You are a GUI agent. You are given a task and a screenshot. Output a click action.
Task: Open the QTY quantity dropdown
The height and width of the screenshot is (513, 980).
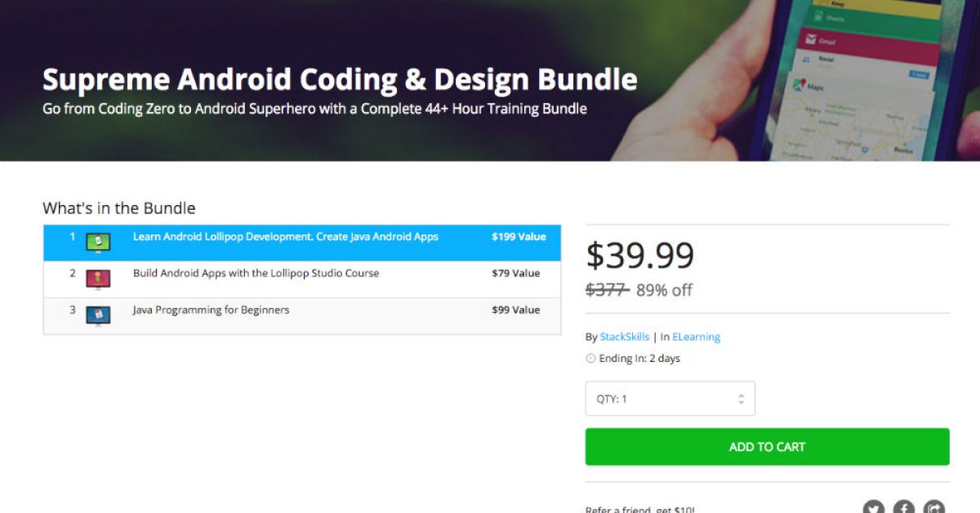[x=670, y=399]
